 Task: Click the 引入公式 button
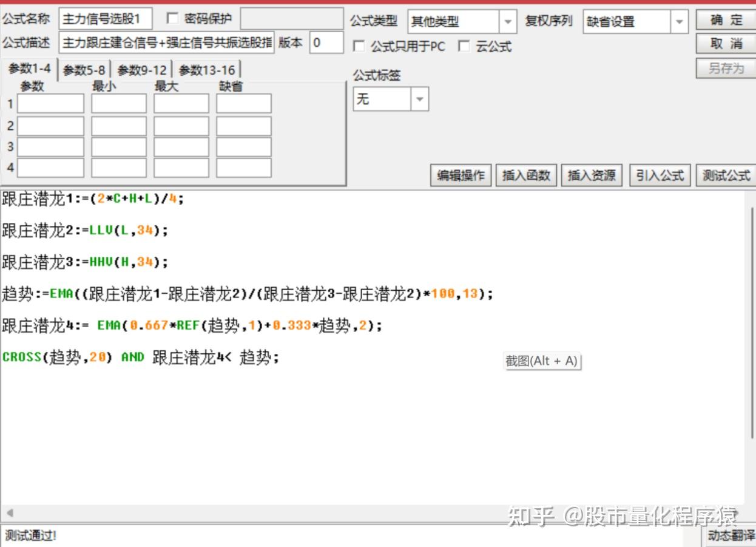[x=660, y=175]
